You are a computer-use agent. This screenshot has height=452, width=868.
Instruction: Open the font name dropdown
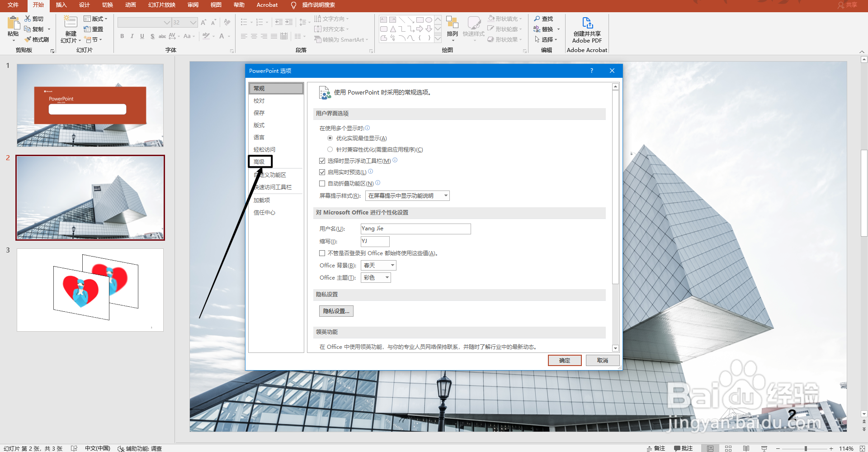tap(167, 22)
